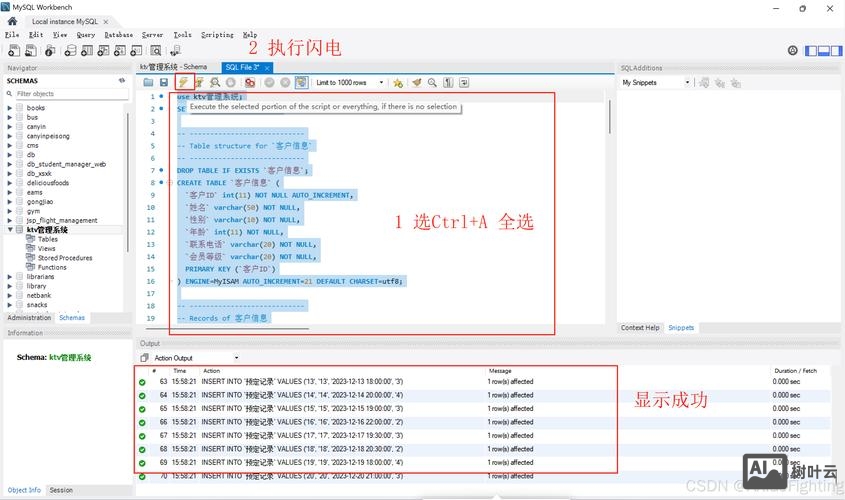Switch to Local instance MySQL tab
The image size is (845, 500).
point(65,22)
